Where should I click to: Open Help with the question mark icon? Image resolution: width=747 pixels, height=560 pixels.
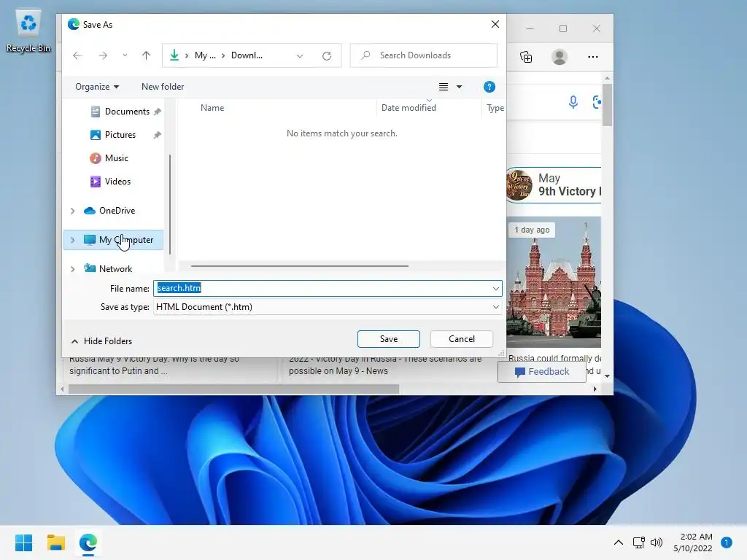[489, 87]
